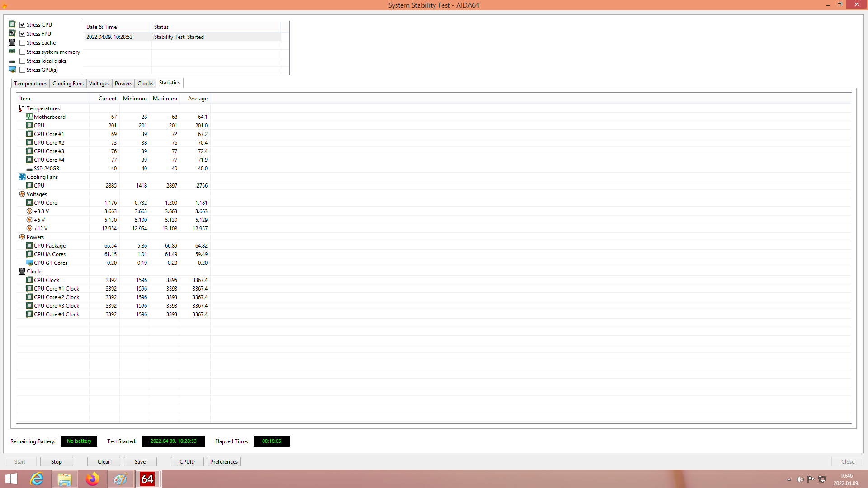868x488 pixels.
Task: Uncheck the Stress CPU checkbox
Action: click(x=22, y=25)
